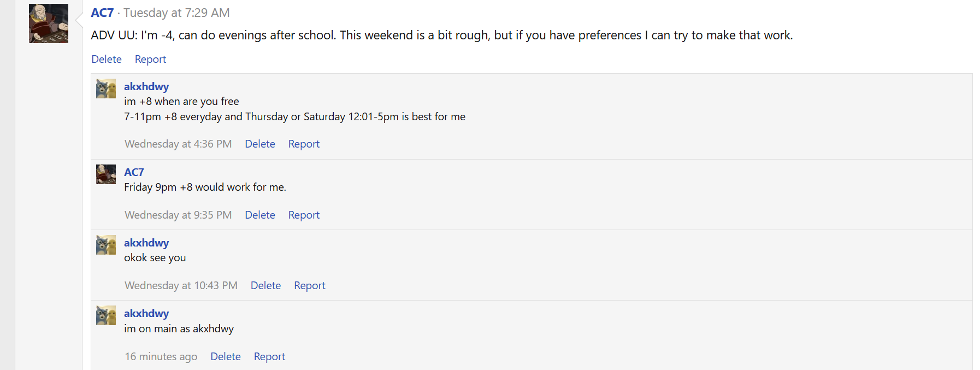Open akxhdwy name on 'im on main' reply
This screenshot has height=370, width=980.
pos(146,313)
